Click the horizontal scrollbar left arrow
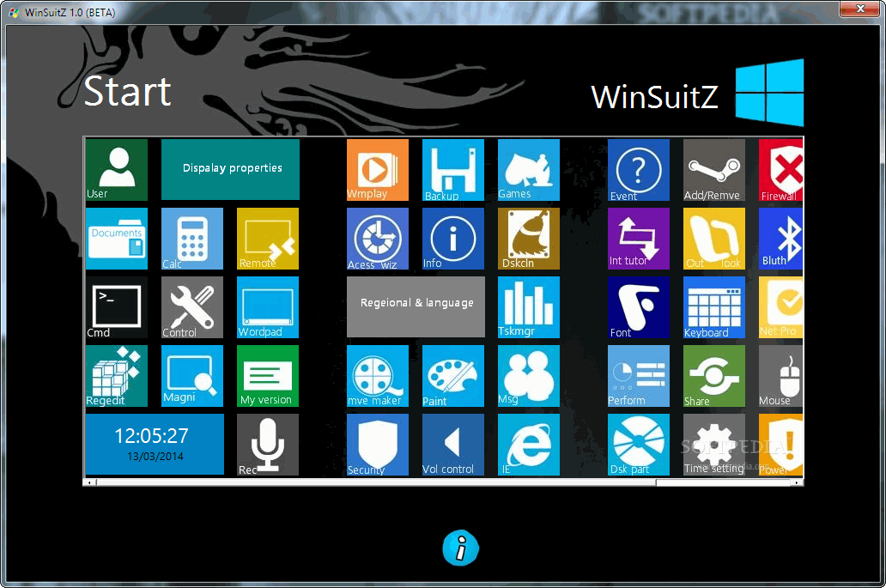 88,482
